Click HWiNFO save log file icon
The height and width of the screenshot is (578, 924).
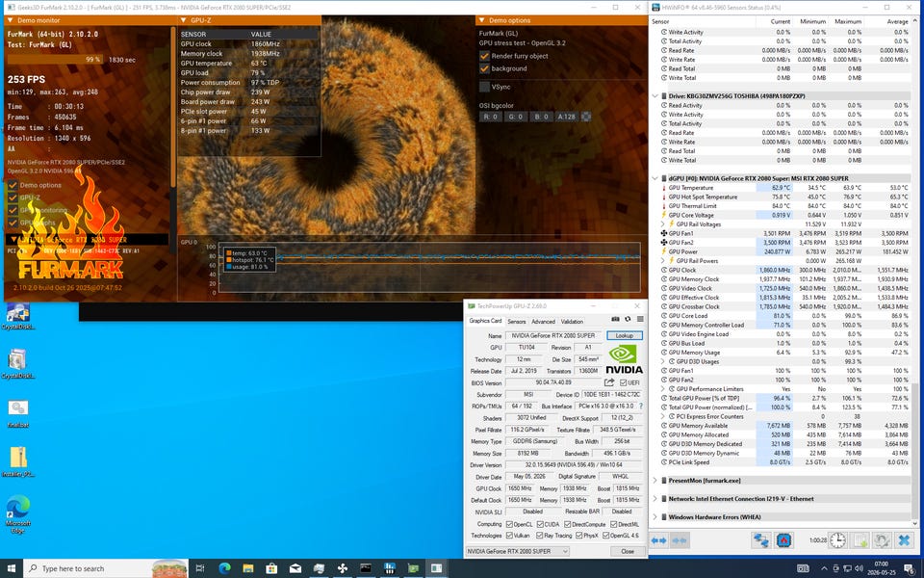(x=860, y=540)
